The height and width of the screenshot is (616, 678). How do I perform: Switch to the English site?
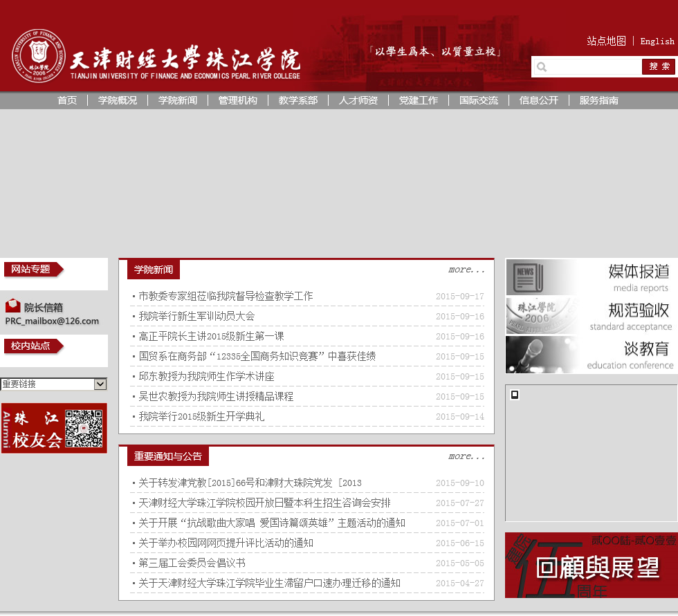(657, 41)
